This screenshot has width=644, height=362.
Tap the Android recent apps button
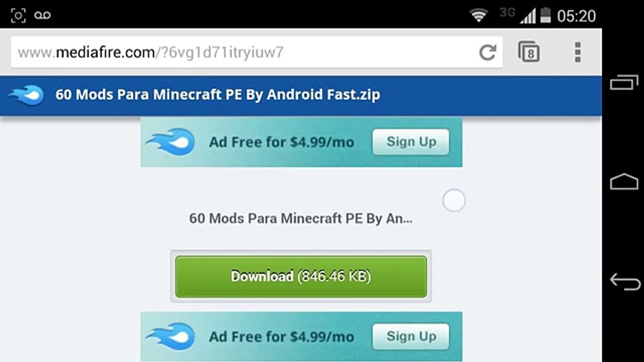click(624, 82)
